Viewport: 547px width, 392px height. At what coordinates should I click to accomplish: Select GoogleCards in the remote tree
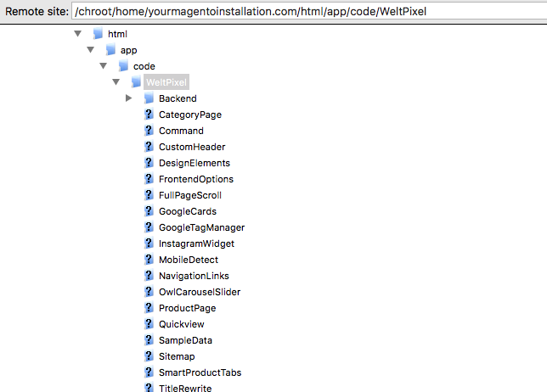188,211
